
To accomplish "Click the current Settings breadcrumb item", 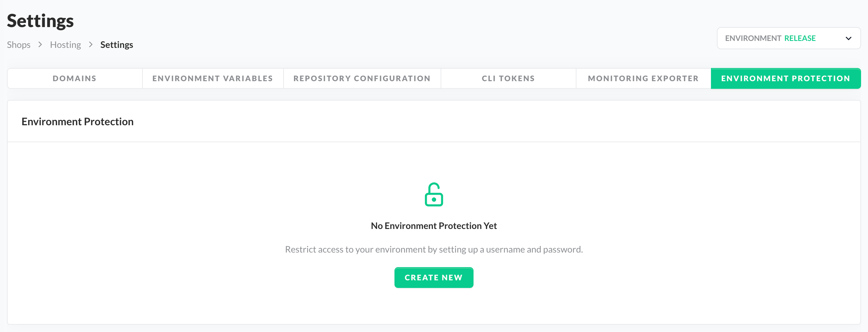I will (x=116, y=45).
